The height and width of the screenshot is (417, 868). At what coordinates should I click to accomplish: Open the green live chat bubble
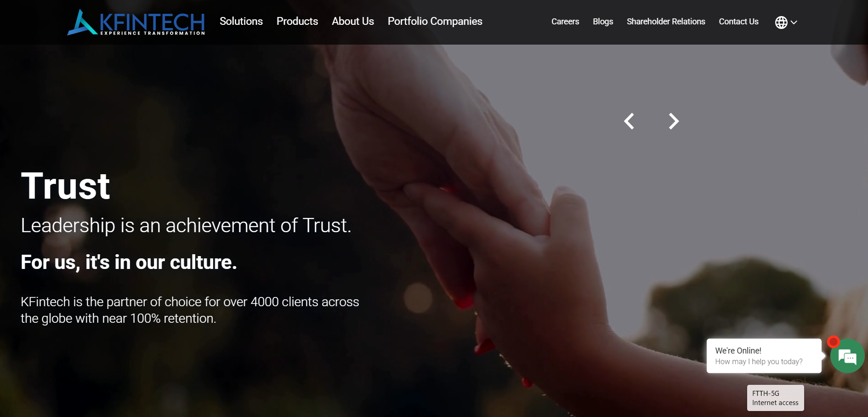tap(847, 356)
